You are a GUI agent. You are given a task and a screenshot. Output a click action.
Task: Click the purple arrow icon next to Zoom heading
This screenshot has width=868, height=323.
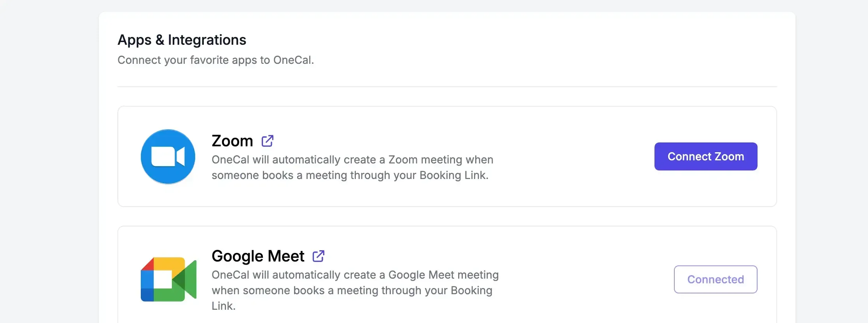tap(268, 141)
